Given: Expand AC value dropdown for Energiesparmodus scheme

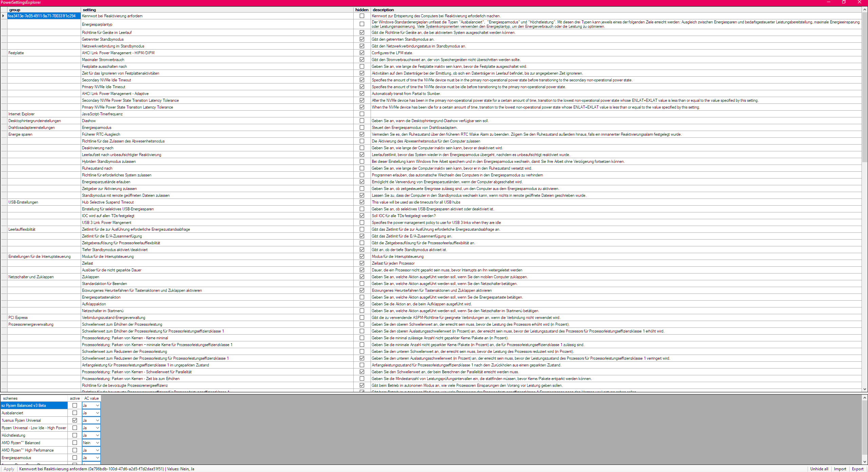Looking at the screenshot, I should (x=97, y=458).
